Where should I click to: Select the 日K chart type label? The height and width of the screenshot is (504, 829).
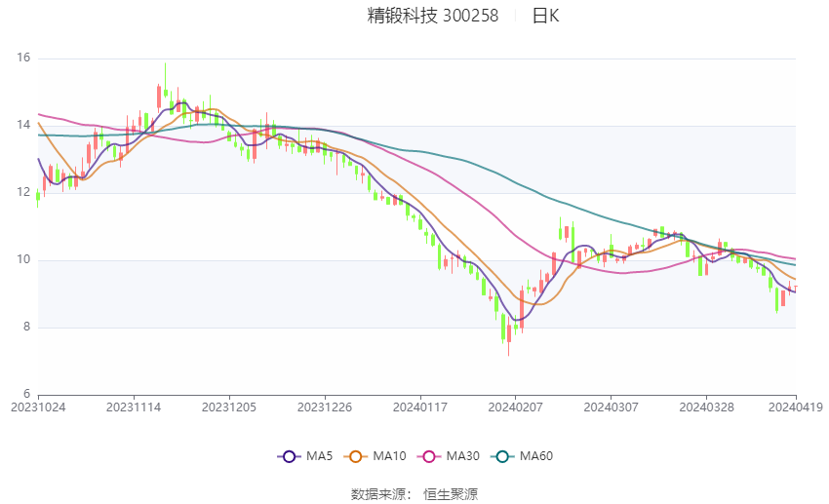point(545,16)
